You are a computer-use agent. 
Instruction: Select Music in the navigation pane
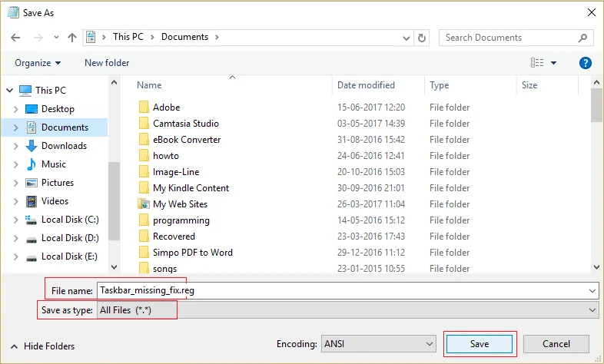(x=54, y=164)
